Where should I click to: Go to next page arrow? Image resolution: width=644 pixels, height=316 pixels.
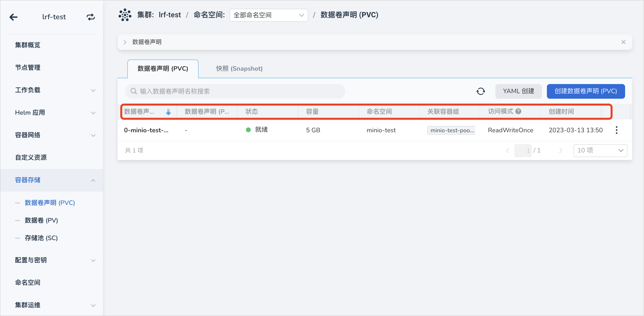click(561, 151)
